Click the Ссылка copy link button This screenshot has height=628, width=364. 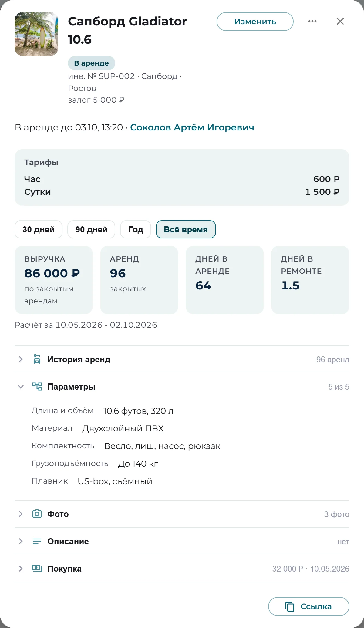(x=309, y=606)
